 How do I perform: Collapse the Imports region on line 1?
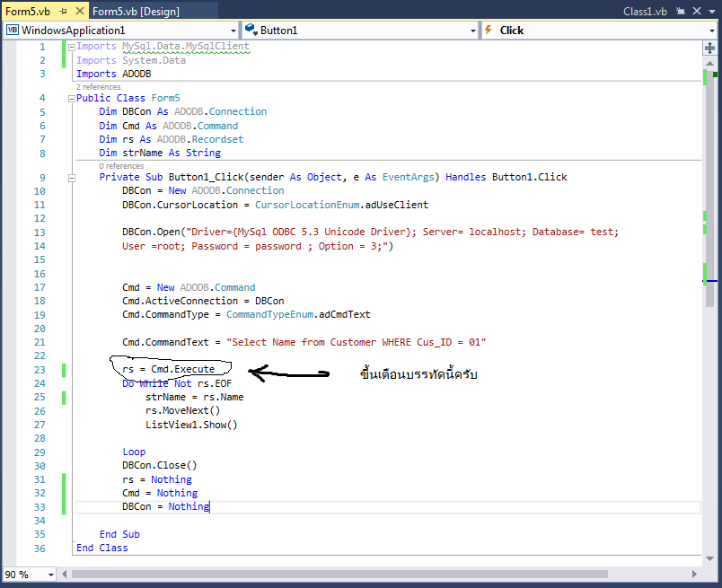point(71,47)
